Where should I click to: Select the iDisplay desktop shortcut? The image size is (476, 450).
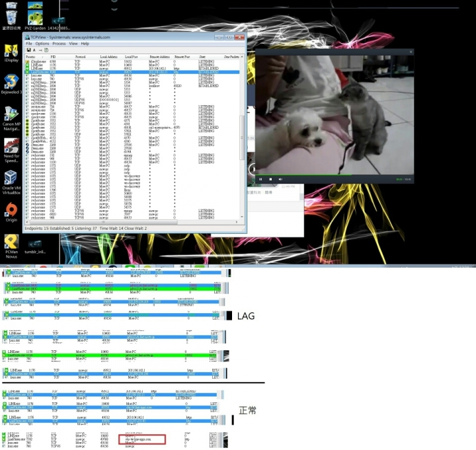pos(11,53)
